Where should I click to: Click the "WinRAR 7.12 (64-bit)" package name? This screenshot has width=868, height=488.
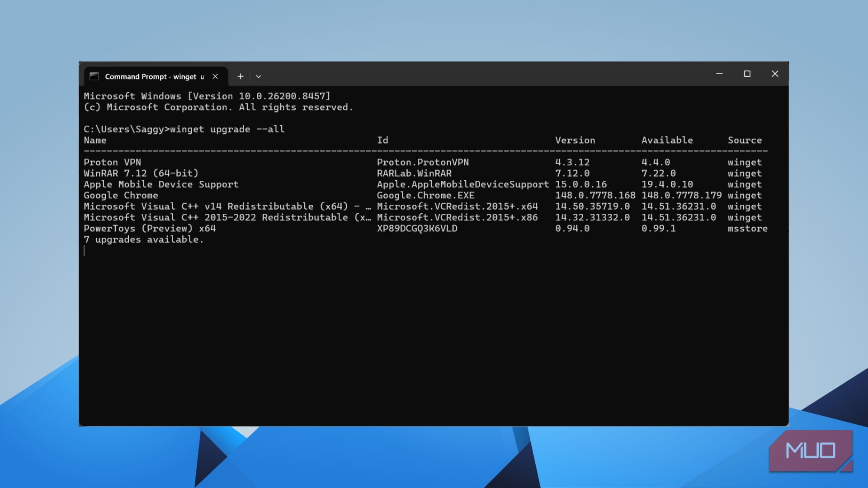click(x=141, y=174)
